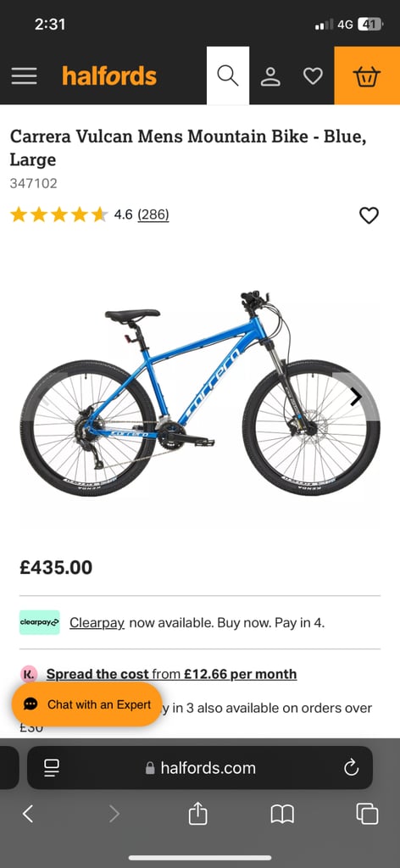This screenshot has height=868, width=400.
Task: Reload the page in Safari
Action: click(352, 767)
